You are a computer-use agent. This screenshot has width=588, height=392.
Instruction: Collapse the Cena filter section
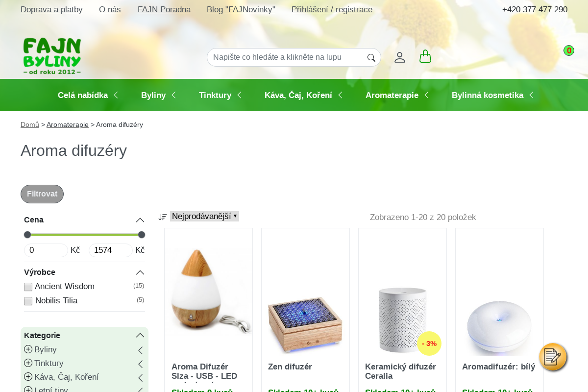click(x=140, y=220)
